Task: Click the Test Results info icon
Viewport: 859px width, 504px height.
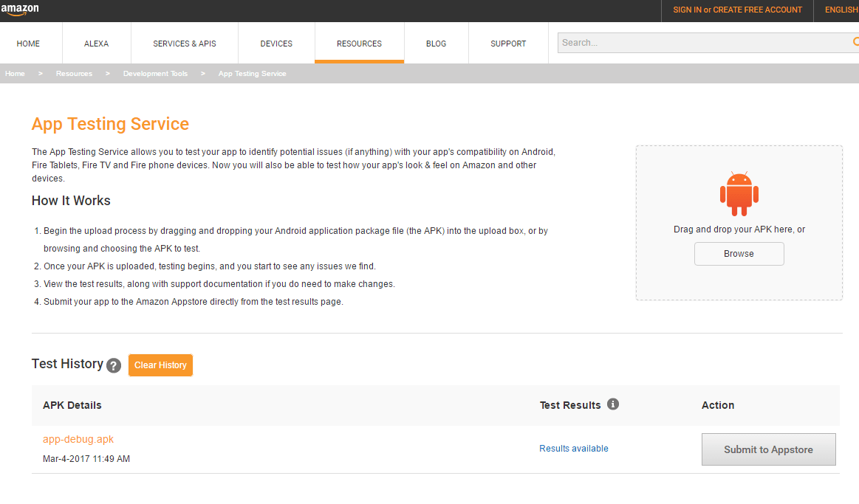Action: pos(612,404)
